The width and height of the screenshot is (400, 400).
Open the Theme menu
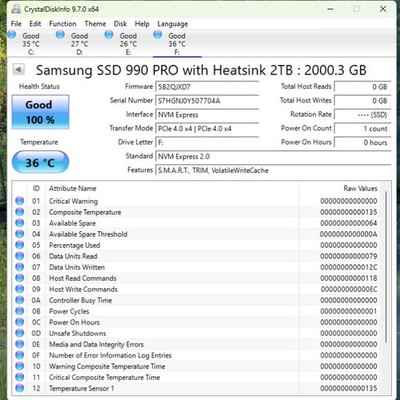[x=95, y=24]
